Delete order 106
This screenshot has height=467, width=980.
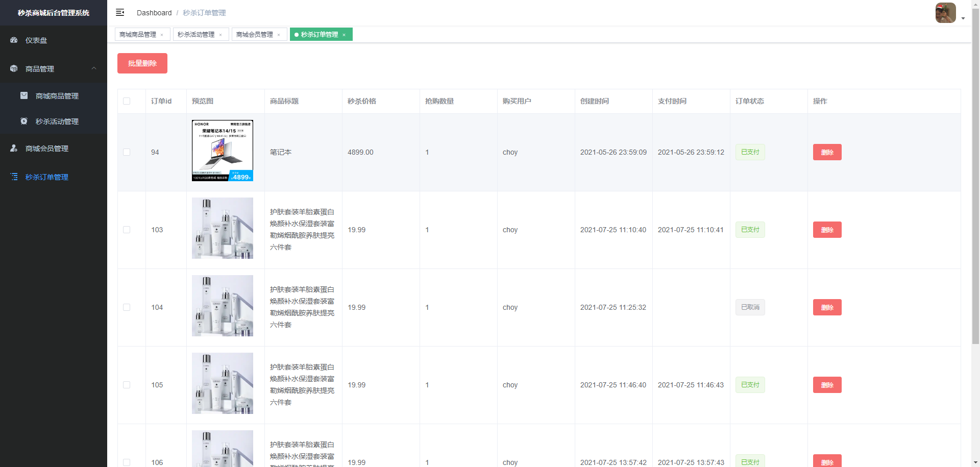[827, 461]
